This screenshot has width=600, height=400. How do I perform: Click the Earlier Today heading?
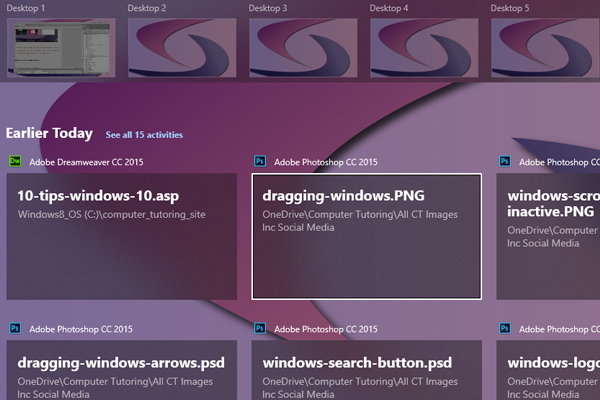49,133
